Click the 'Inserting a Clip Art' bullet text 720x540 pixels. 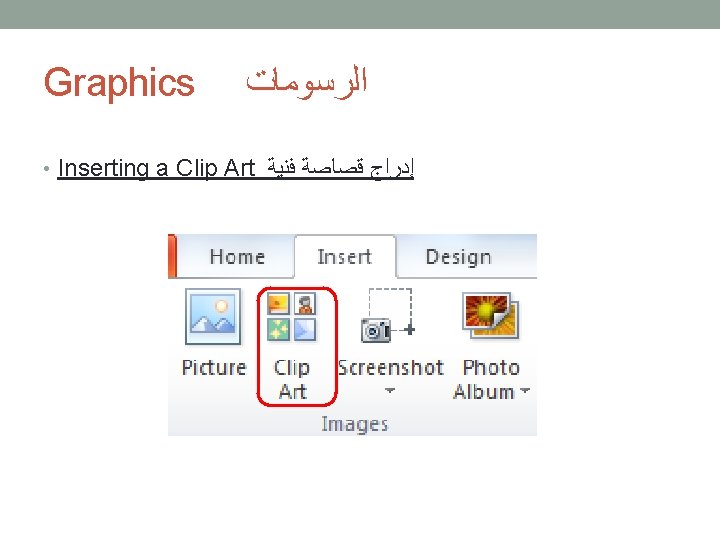pyautogui.click(x=157, y=168)
